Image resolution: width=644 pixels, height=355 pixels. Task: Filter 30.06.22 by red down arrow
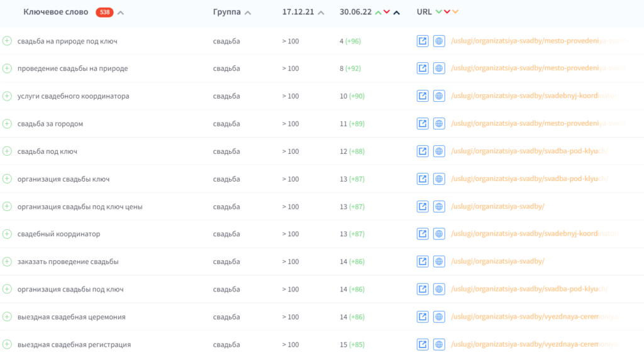click(x=387, y=12)
